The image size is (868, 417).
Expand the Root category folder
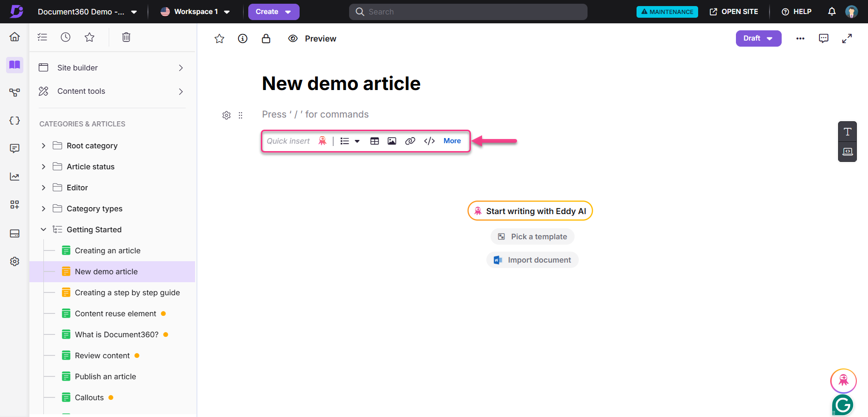43,146
